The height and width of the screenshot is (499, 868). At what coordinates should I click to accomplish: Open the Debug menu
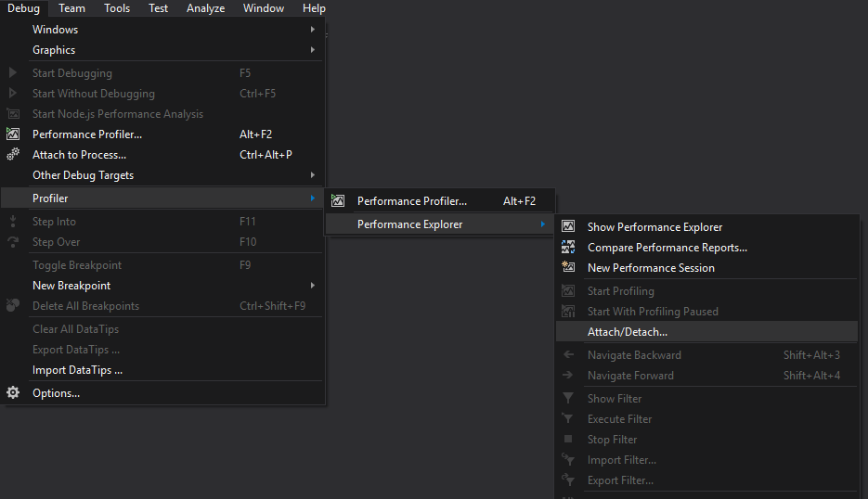23,8
